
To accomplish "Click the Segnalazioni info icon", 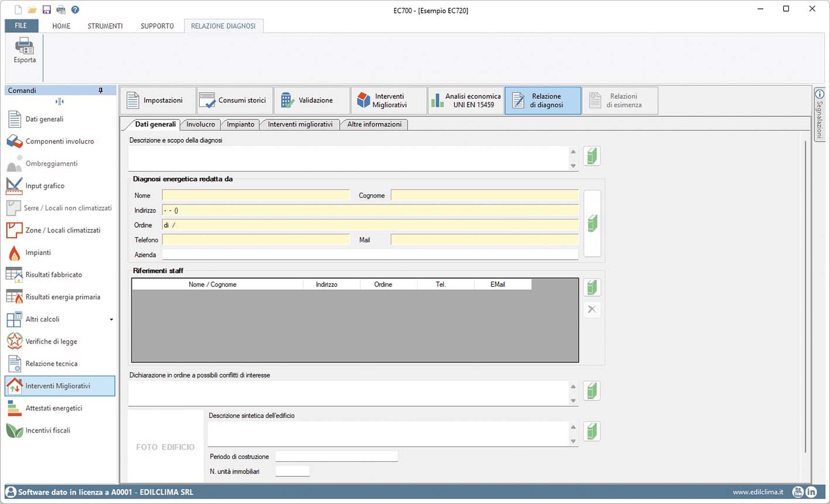I will pos(819,95).
